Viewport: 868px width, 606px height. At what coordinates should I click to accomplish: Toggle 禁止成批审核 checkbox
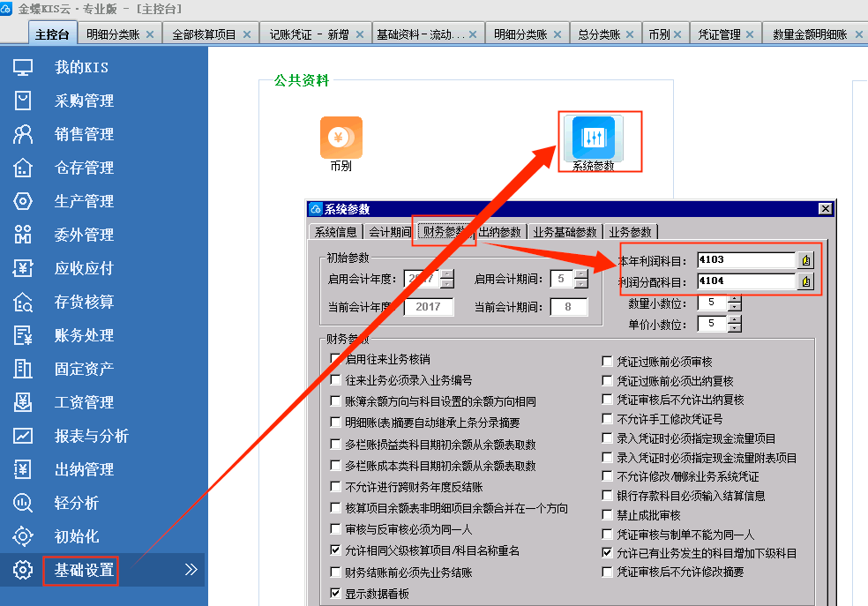(607, 514)
